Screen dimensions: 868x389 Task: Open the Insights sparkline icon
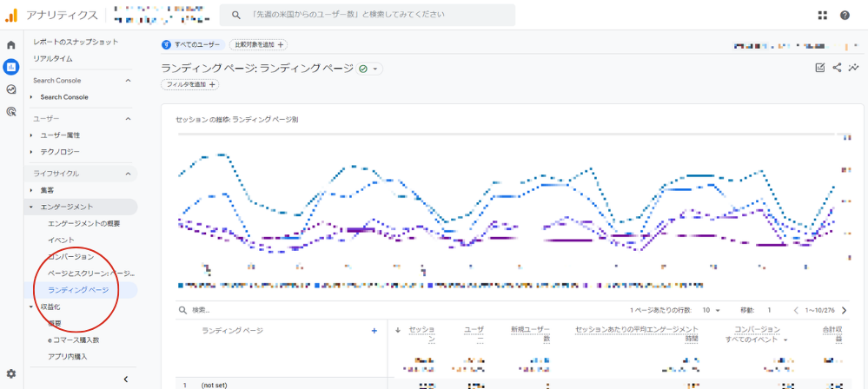(853, 68)
